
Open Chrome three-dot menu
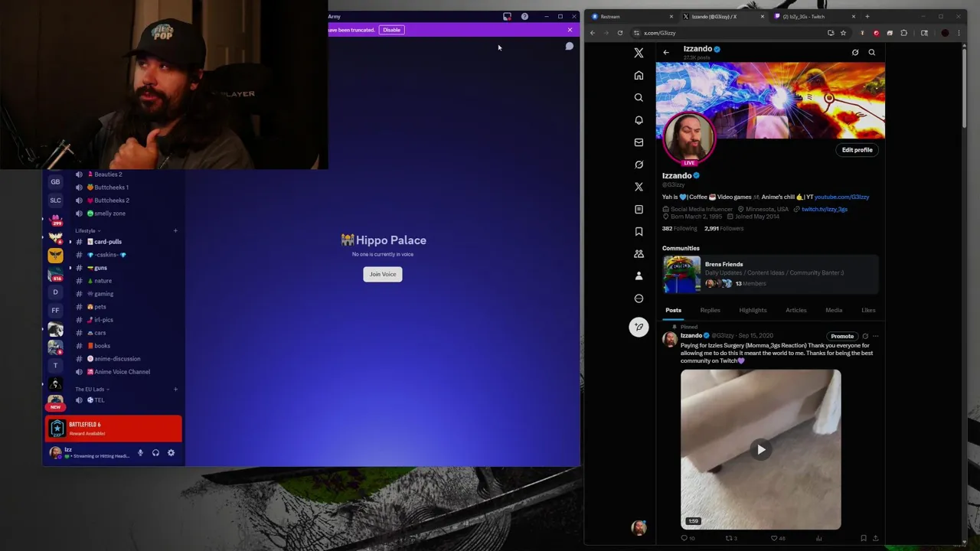[959, 33]
